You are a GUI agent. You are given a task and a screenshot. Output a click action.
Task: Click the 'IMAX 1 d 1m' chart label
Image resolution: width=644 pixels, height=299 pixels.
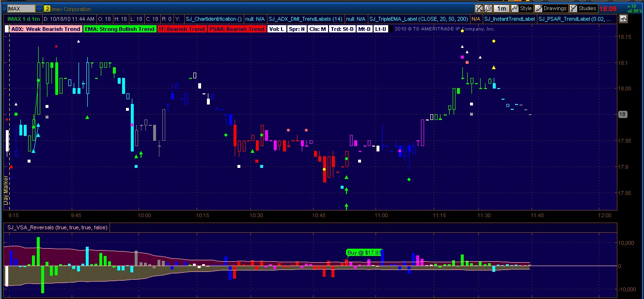click(24, 19)
